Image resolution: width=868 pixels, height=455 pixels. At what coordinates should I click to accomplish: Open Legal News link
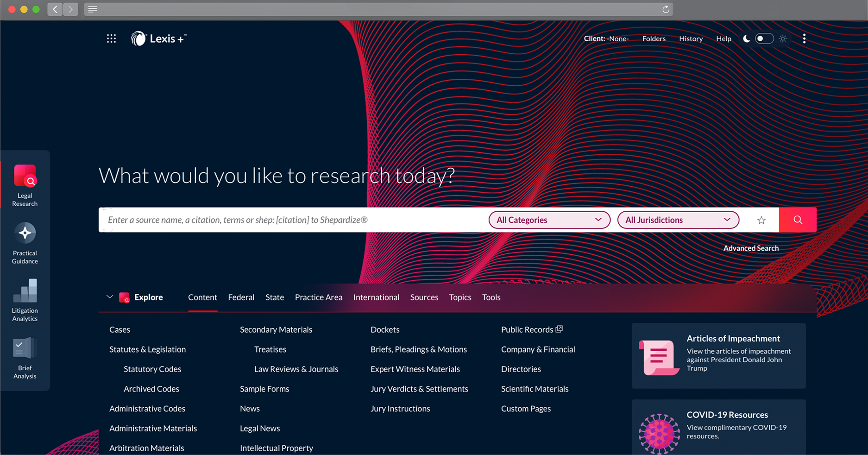point(260,429)
